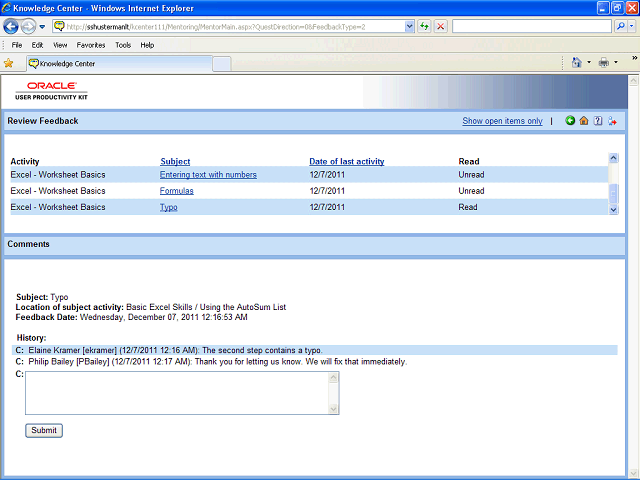This screenshot has height=480, width=640.
Task: Sort by Date of last activity header
Action: [x=347, y=161]
